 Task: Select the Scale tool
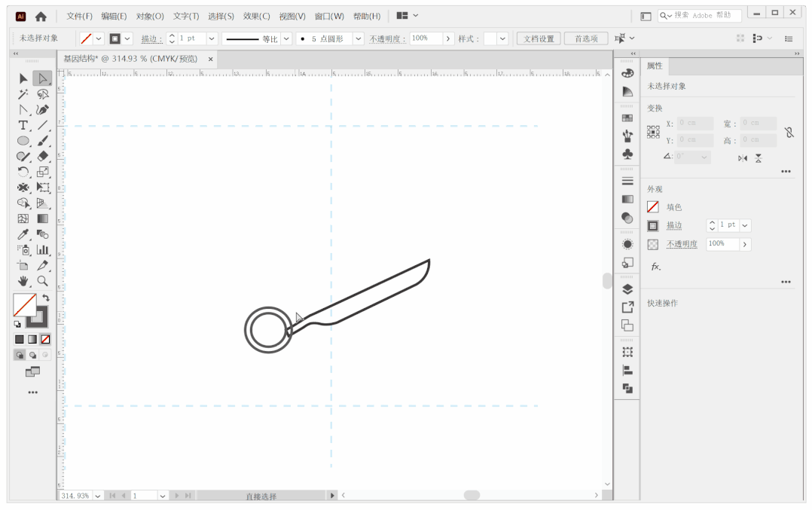pos(42,172)
